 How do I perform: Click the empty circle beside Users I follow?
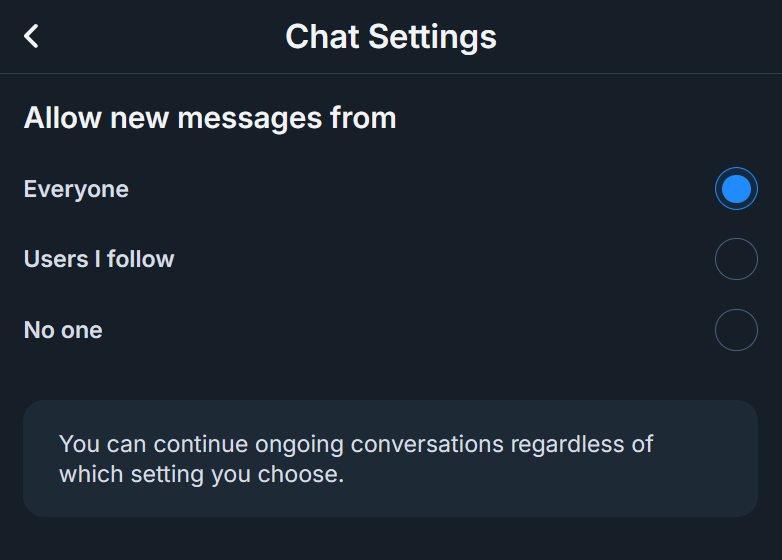pos(736,260)
